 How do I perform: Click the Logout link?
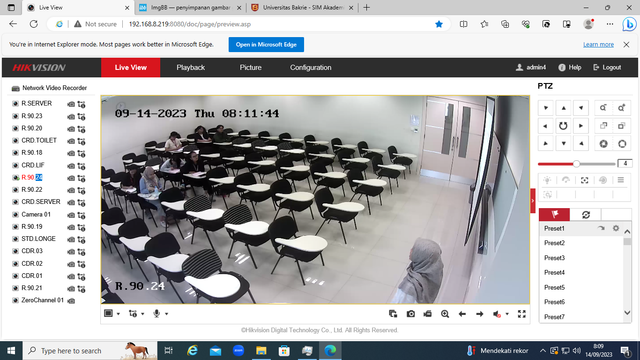[607, 67]
